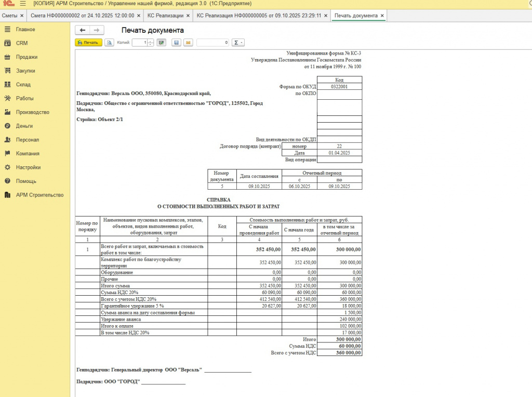Screen dimensions: 532x397
Task: Send the document by email envelope icon
Action: [x=188, y=43]
